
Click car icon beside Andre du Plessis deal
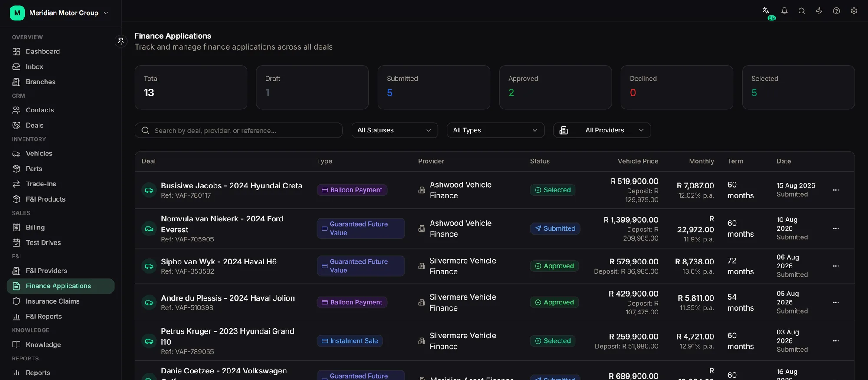coord(149,303)
